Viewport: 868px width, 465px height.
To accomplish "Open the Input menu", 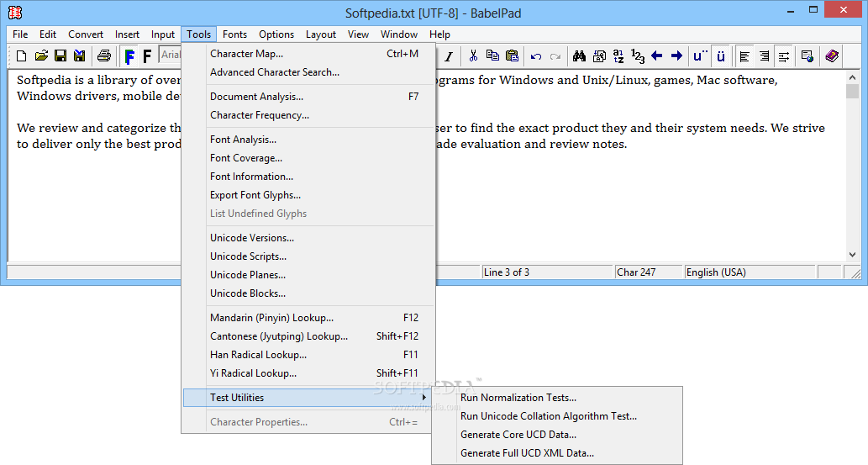I will click(163, 34).
